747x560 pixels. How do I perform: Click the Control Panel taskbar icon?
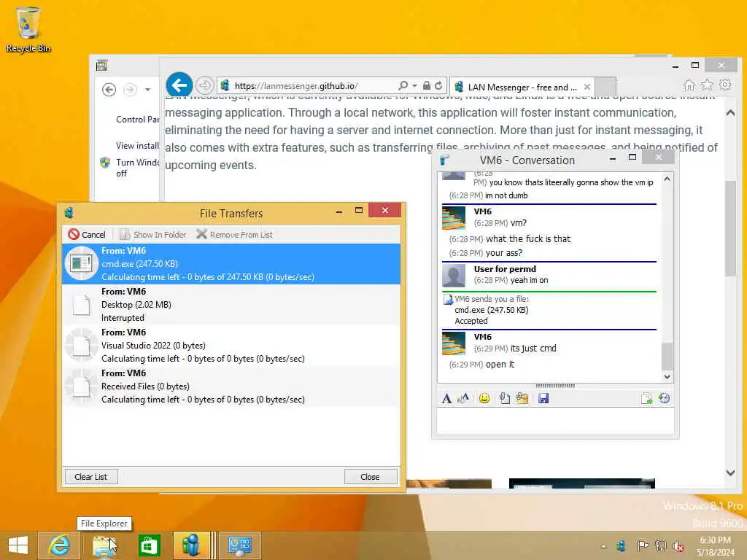pyautogui.click(x=239, y=545)
